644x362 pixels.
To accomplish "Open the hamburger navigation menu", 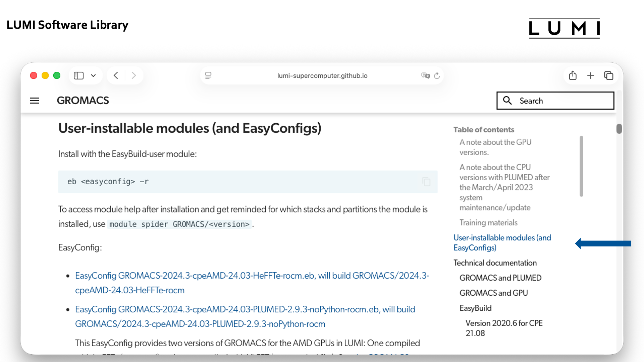I will 34,101.
